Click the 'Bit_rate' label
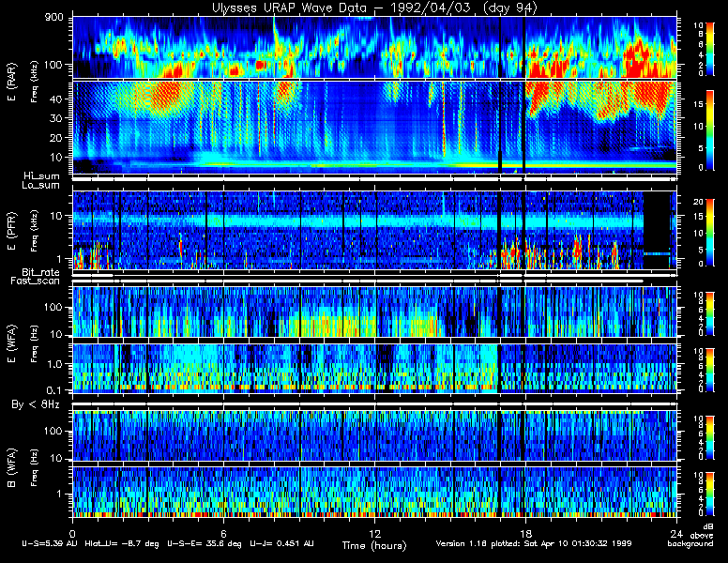The width and height of the screenshot is (728, 563). click(x=41, y=272)
